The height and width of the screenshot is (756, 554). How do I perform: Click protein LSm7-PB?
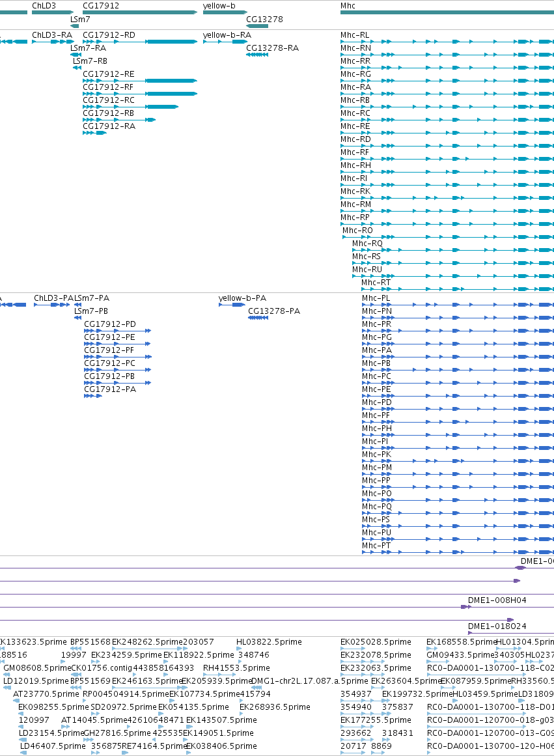coord(91,311)
